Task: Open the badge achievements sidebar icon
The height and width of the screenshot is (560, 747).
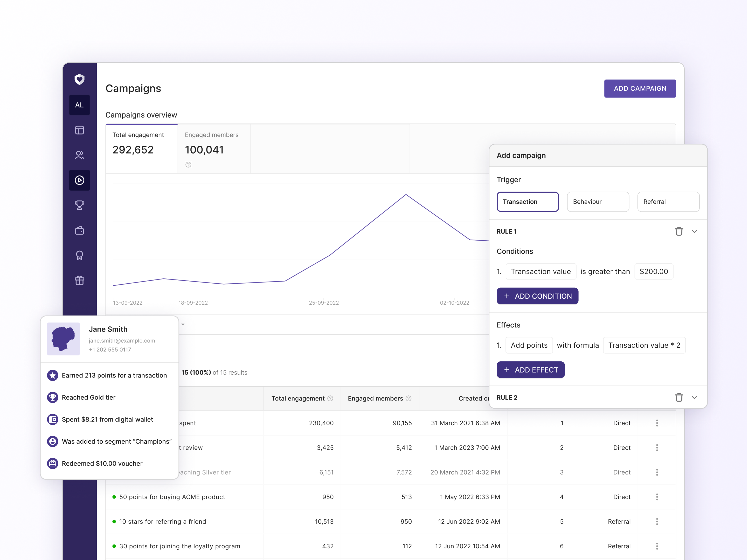Action: point(79,256)
